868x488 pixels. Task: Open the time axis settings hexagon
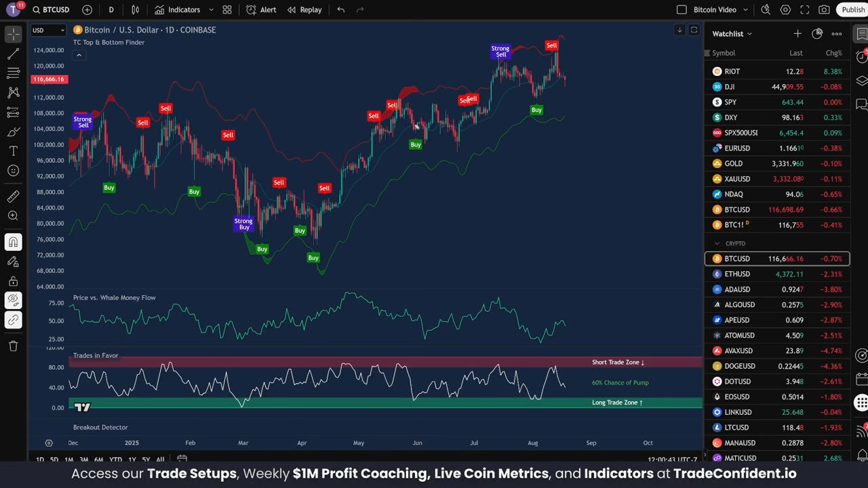49,443
